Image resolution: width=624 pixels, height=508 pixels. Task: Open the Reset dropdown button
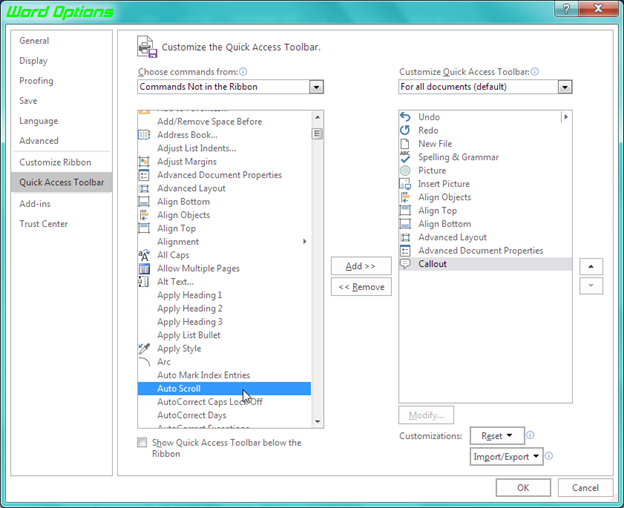497,436
